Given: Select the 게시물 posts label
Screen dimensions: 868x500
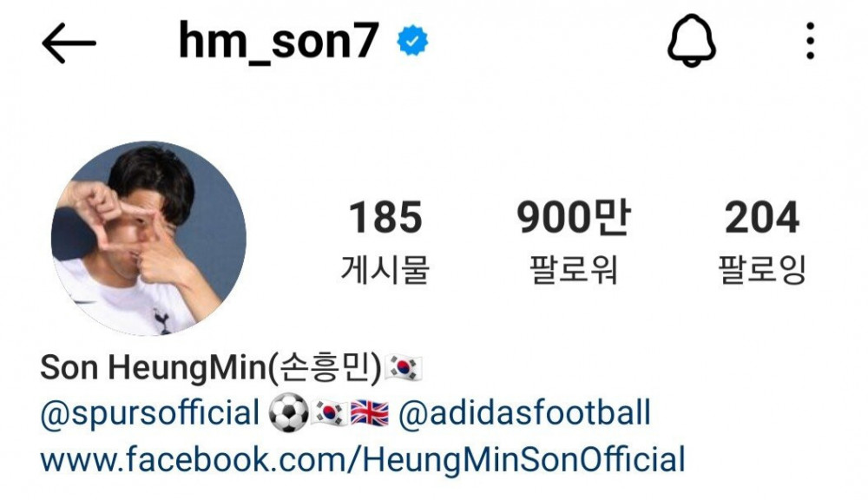Looking at the screenshot, I should click(x=385, y=270).
